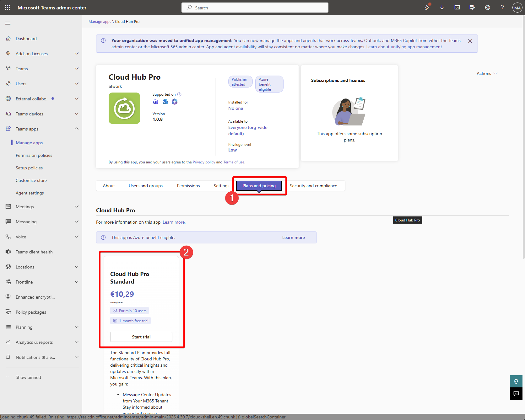
Task: Open Permission policies in sidebar
Action: coord(34,155)
